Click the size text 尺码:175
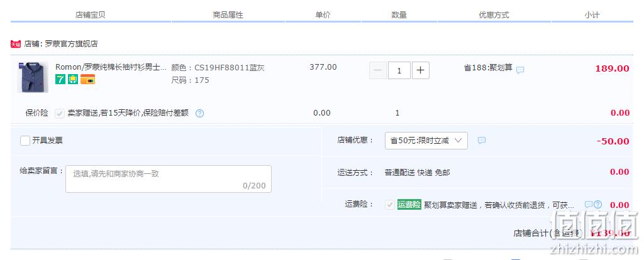Viewport: 644px width, 260px height. point(190,80)
